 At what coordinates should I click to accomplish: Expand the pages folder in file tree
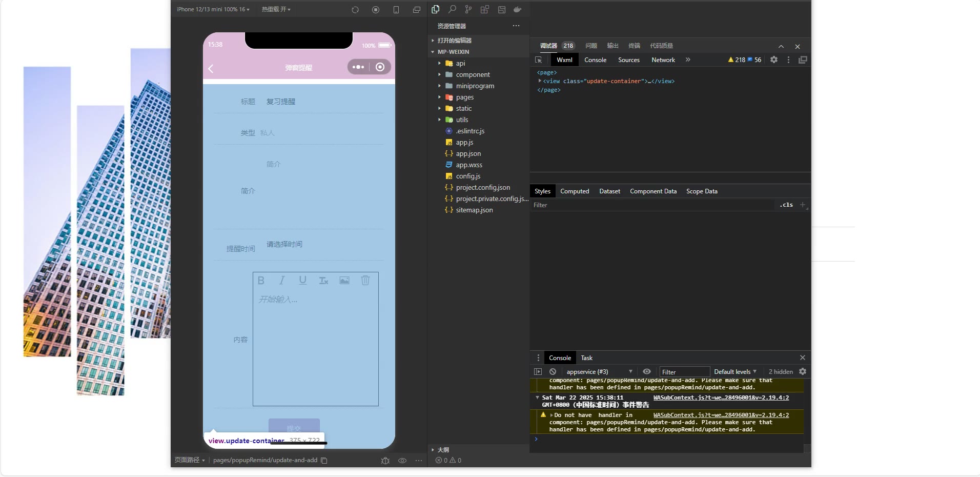click(464, 97)
